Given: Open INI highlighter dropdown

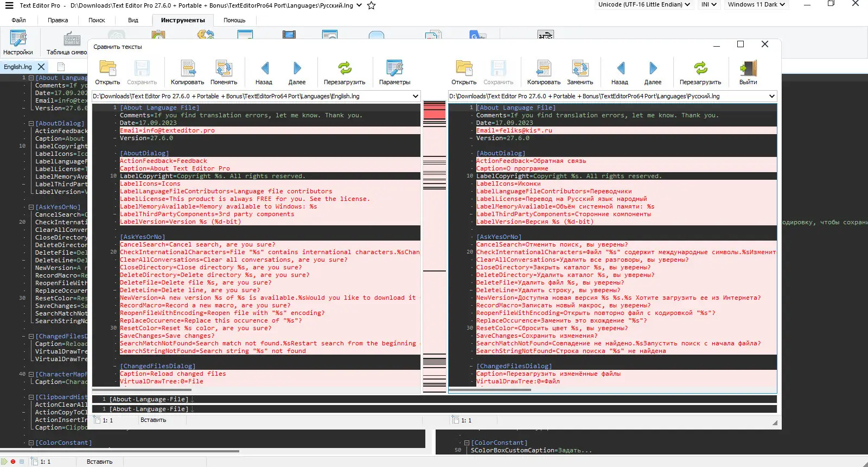Looking at the screenshot, I should click(x=709, y=4).
